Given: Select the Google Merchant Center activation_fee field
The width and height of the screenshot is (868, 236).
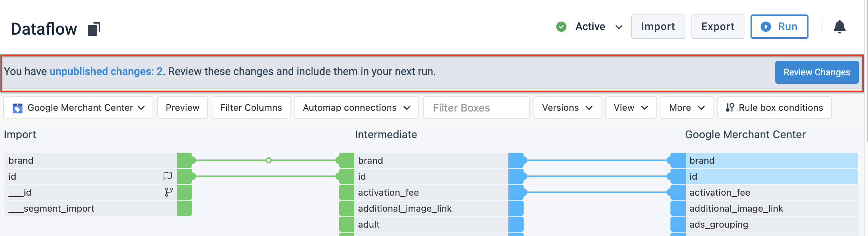Looking at the screenshot, I should 772,192.
